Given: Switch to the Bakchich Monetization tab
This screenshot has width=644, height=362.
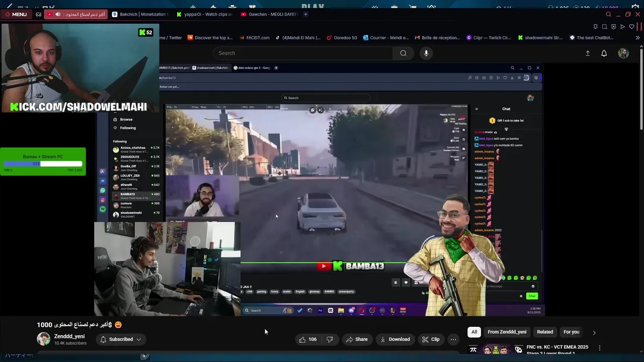Looking at the screenshot, I should (140, 15).
